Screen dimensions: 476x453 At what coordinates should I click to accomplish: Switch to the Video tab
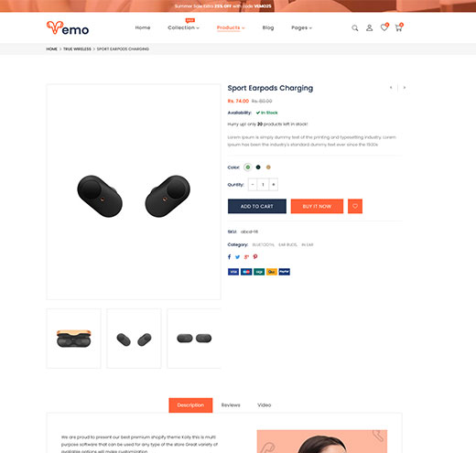coord(264,405)
